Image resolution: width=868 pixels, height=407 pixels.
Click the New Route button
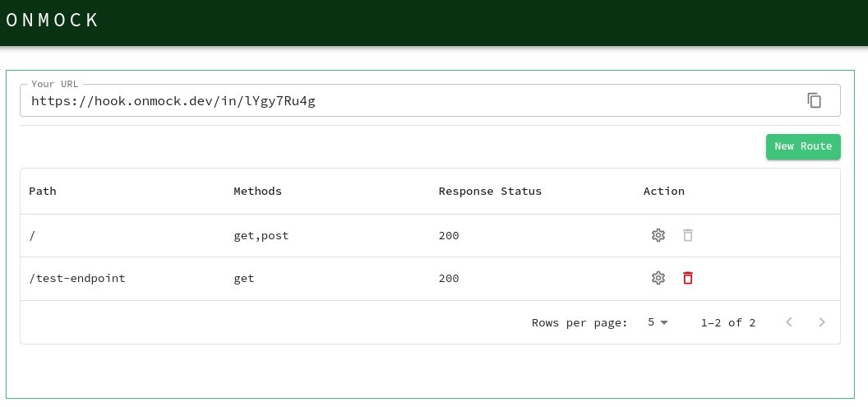(x=803, y=146)
